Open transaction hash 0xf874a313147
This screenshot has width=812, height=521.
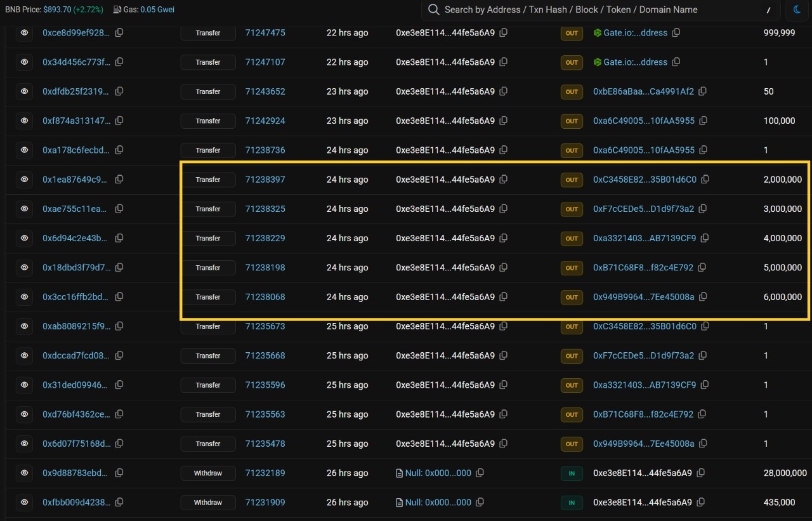pyautogui.click(x=76, y=121)
